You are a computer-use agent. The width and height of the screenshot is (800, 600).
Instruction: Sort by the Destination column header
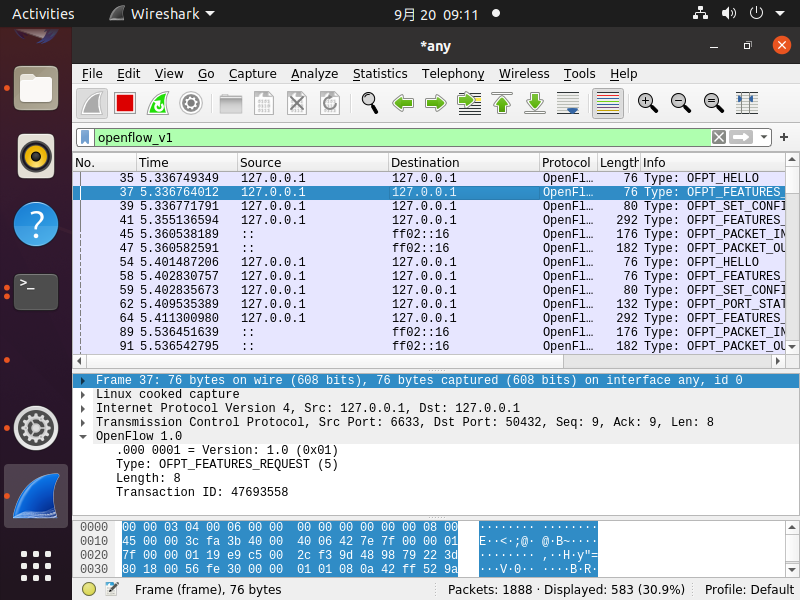(x=463, y=162)
